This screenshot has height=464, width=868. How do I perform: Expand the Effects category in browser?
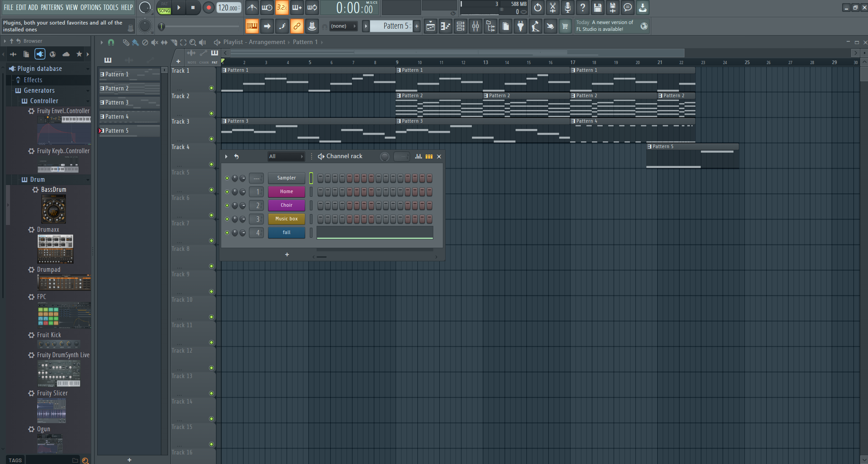coord(33,80)
